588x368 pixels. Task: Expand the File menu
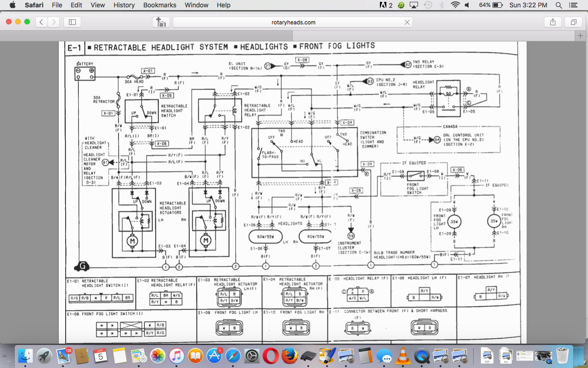pyautogui.click(x=57, y=5)
